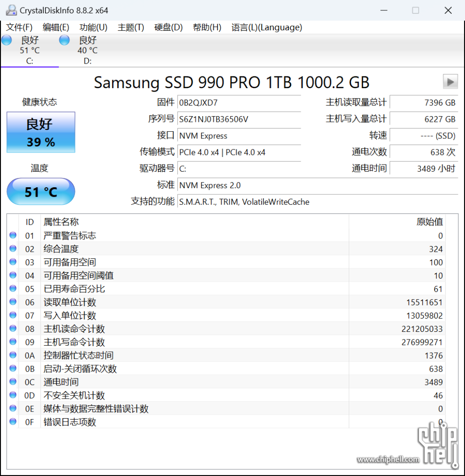Click the status dot for attribute 03

(13, 262)
